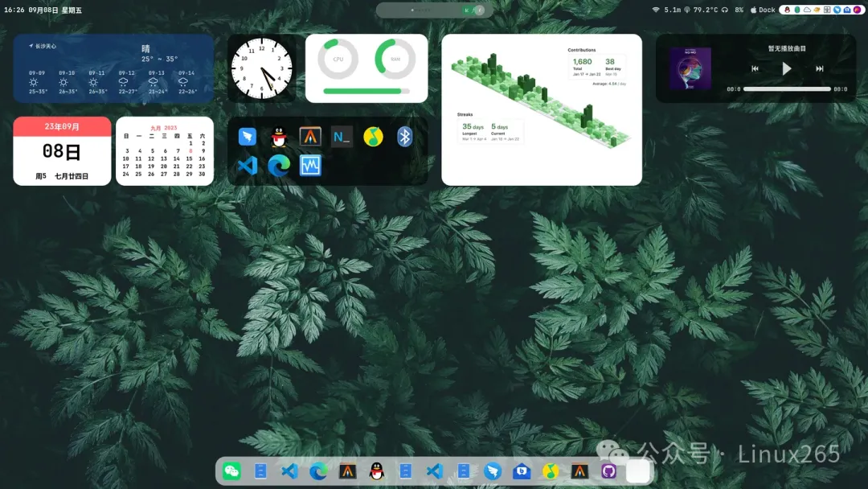The height and width of the screenshot is (489, 868).
Task: Click the 1,680 total contributions value
Action: [x=583, y=61]
